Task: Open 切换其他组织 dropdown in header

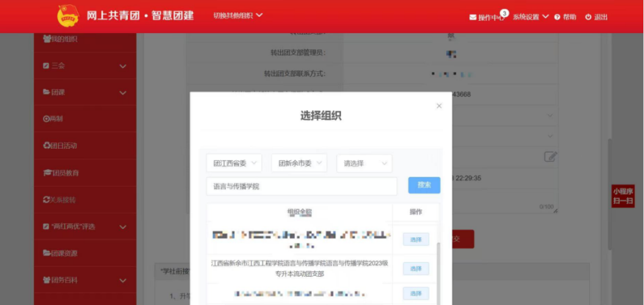Action: click(238, 15)
